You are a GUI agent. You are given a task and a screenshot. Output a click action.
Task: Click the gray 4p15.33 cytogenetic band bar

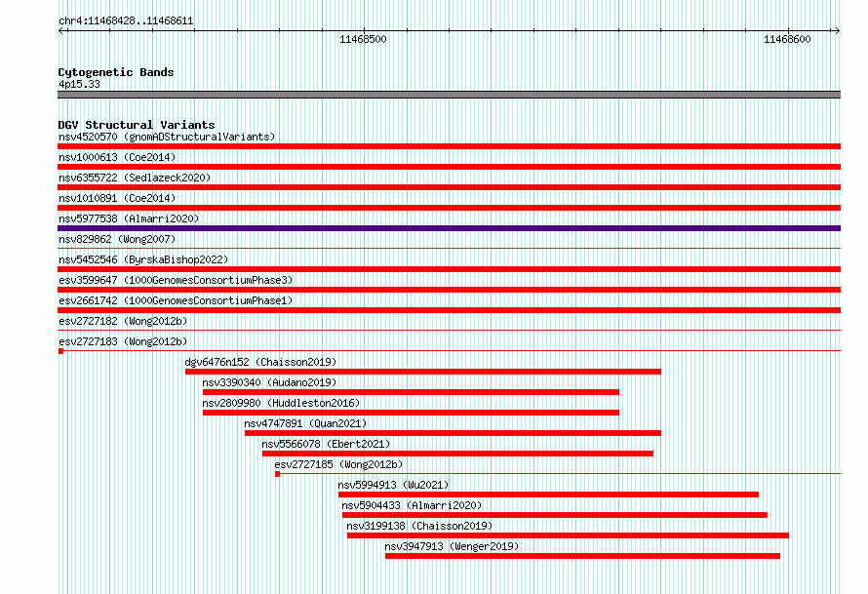coord(449,95)
